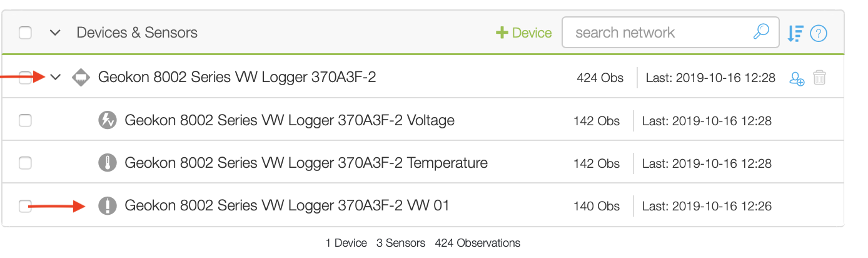Click the Voltage sensor icon
Screen dimensions: 868x258
(108, 120)
